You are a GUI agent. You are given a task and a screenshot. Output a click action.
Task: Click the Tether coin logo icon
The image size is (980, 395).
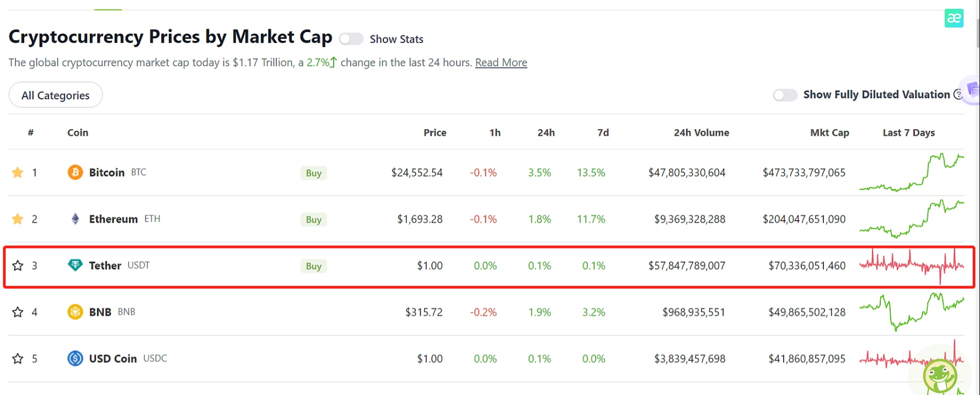[75, 265]
